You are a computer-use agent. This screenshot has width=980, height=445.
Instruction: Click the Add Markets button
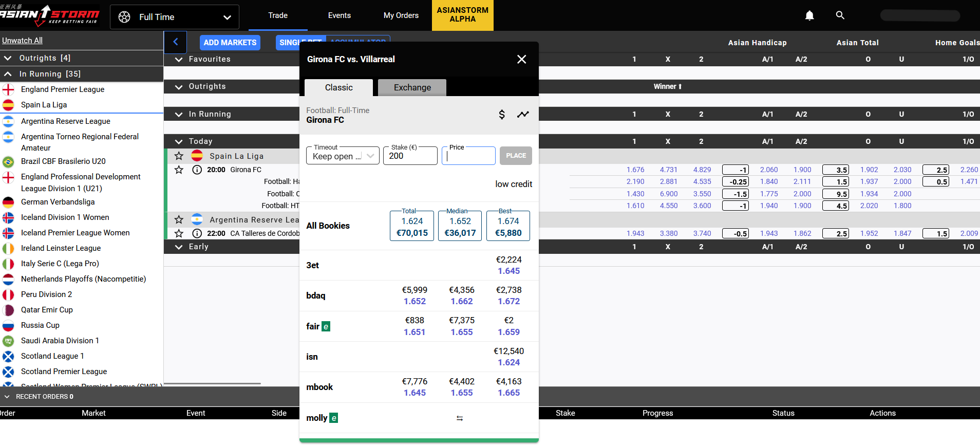(x=230, y=43)
